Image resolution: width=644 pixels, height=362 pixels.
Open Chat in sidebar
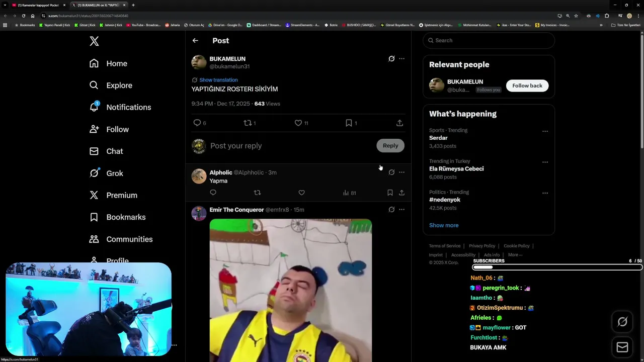(x=106, y=151)
